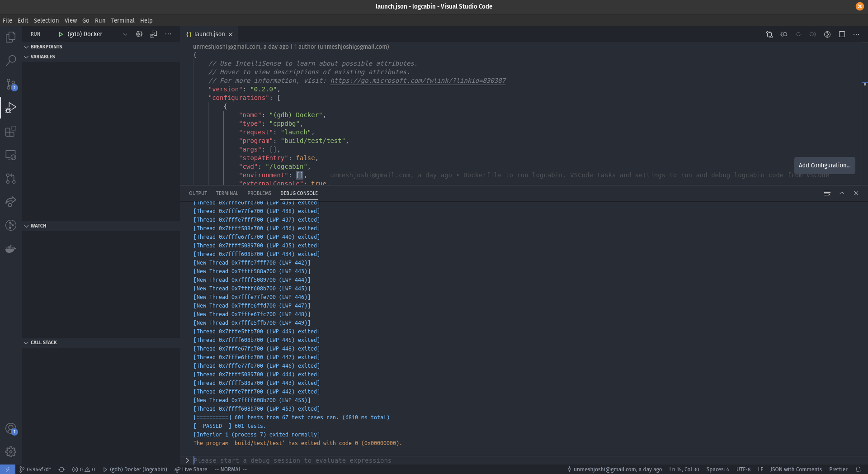Image resolution: width=868 pixels, height=474 pixels.
Task: Change indentation via Spaces: 4
Action: coord(717,469)
